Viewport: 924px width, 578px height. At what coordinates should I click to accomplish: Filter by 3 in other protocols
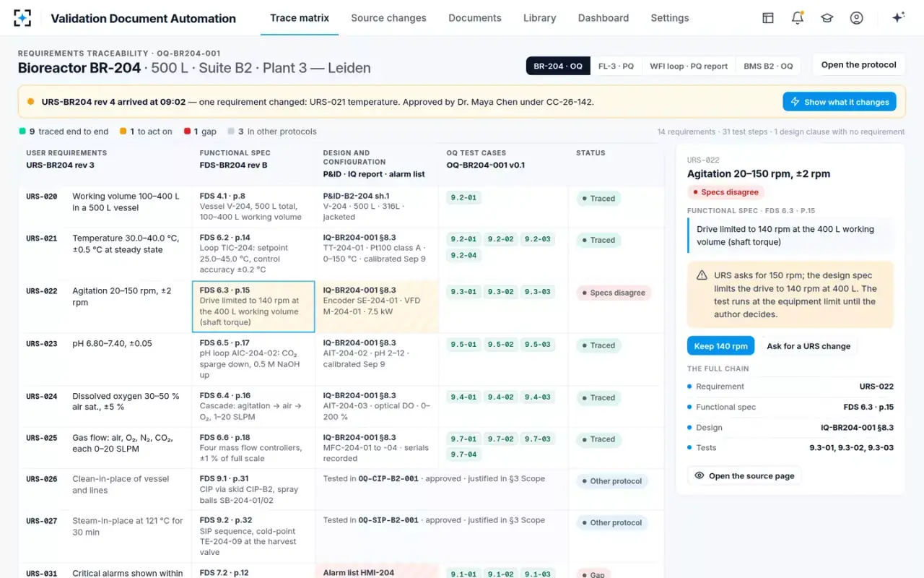click(272, 131)
